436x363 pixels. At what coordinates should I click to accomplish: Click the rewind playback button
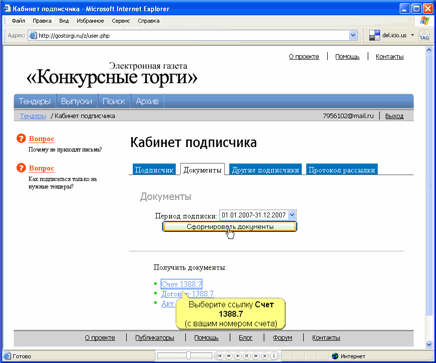[x=228, y=356]
